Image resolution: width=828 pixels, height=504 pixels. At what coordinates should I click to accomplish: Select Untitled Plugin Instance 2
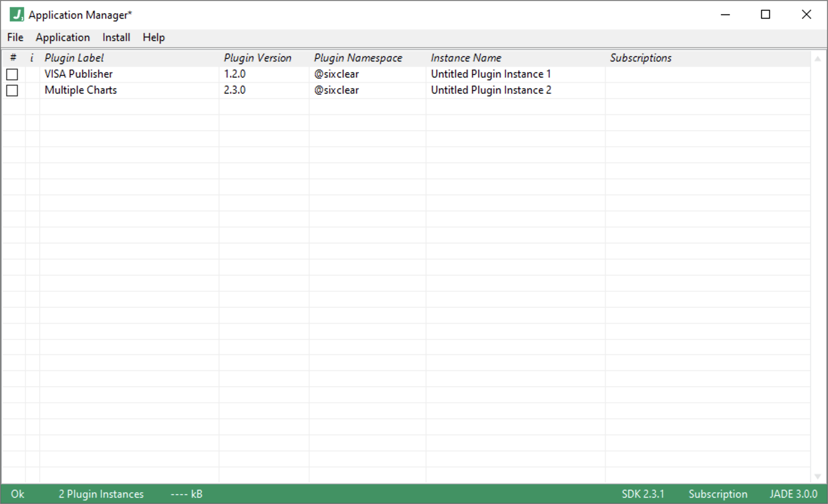491,90
